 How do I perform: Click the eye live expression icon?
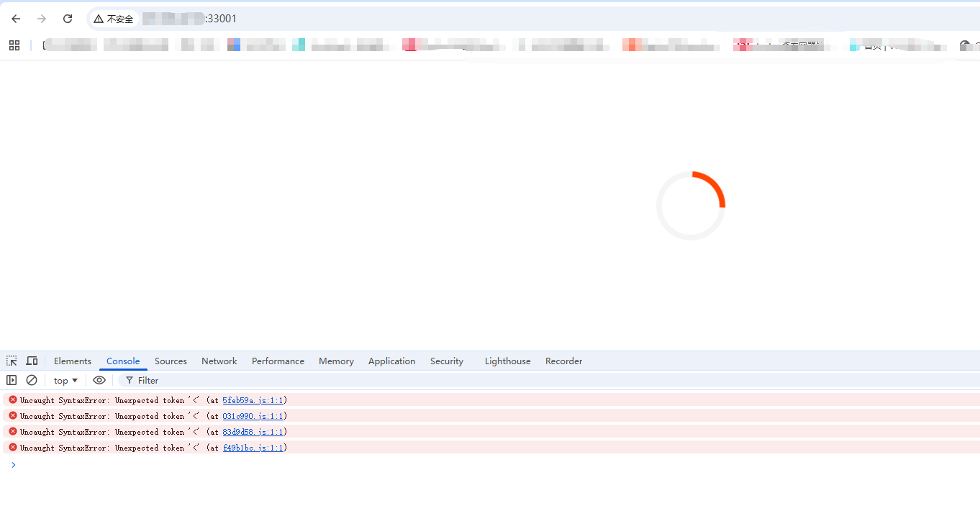99,380
